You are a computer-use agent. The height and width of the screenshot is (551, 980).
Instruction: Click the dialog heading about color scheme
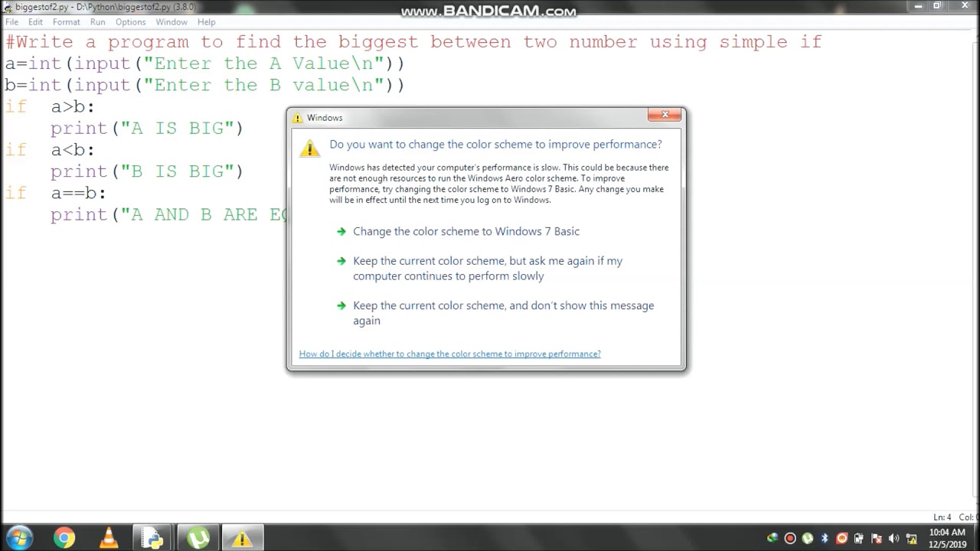coord(495,144)
